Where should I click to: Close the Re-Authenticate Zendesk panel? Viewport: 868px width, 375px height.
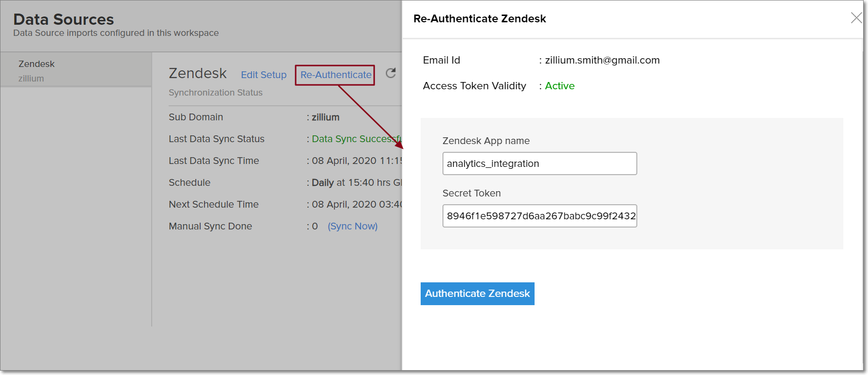(x=856, y=18)
